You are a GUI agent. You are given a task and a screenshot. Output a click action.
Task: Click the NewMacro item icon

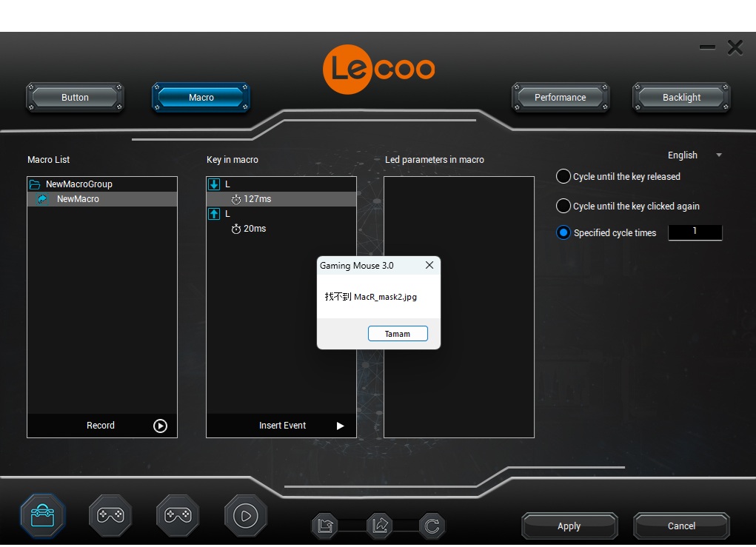click(42, 199)
